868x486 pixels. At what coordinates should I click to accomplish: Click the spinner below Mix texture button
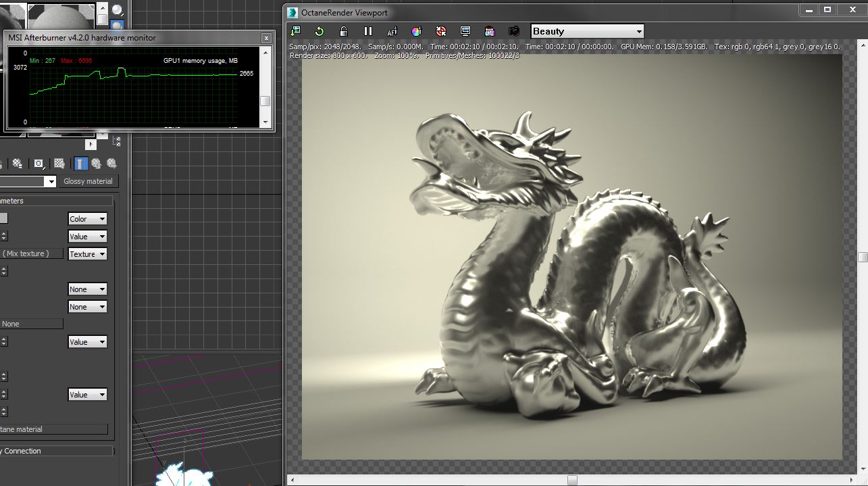coord(4,271)
